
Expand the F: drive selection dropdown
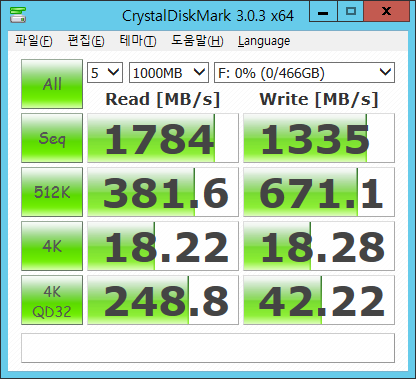pyautogui.click(x=304, y=72)
